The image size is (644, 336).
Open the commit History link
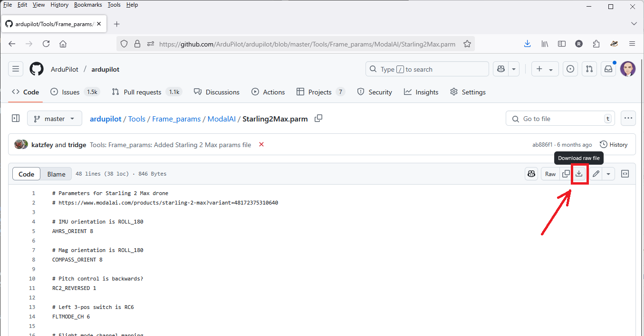[614, 145]
